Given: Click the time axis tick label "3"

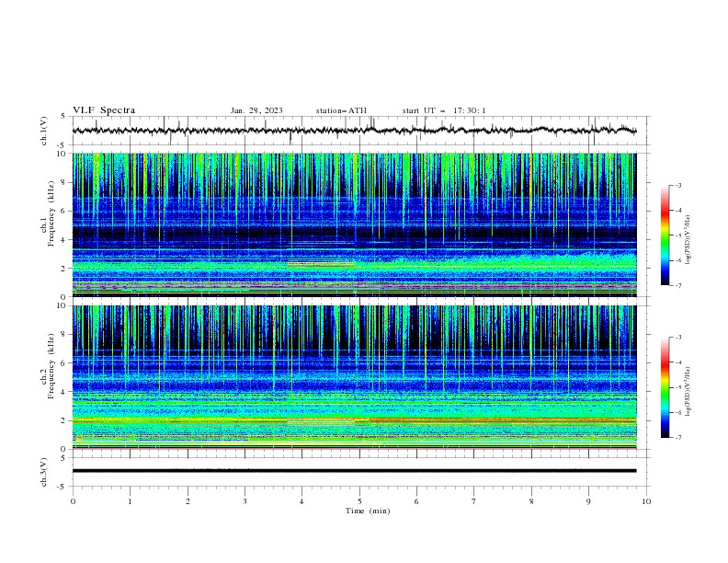Looking at the screenshot, I should pos(245,501).
